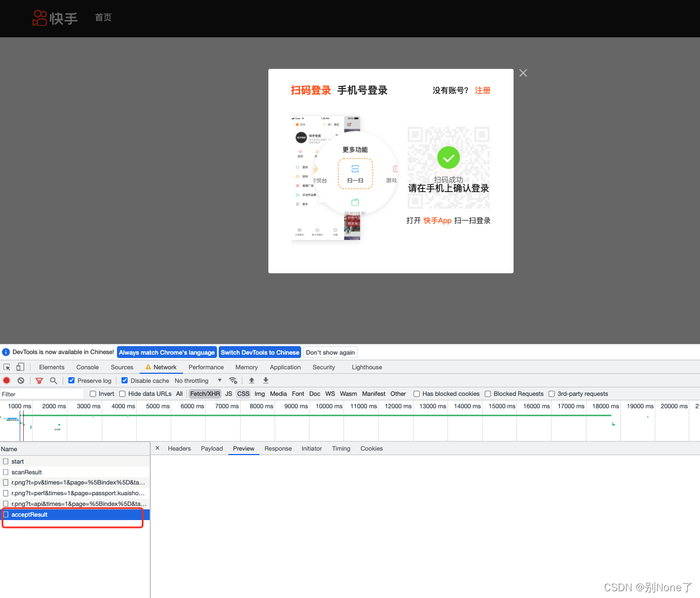Select the start request row
Viewport: 700px width, 598px height.
pos(75,461)
